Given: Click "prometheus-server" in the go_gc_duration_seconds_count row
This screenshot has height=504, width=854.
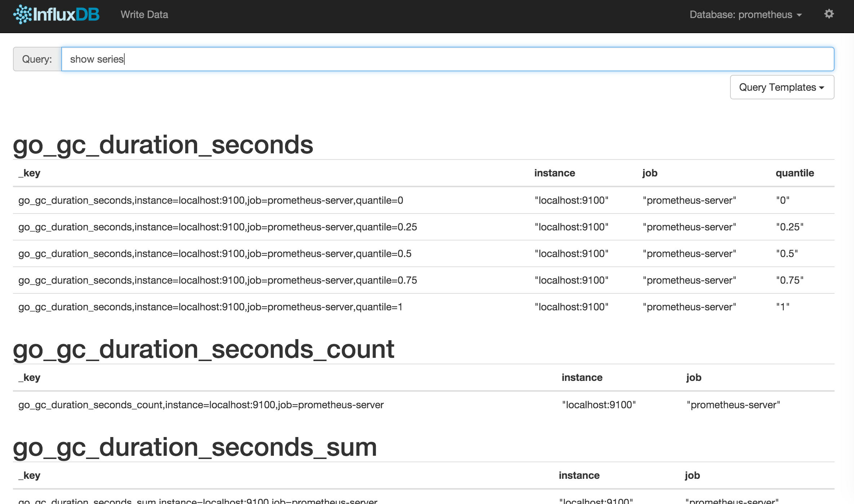Looking at the screenshot, I should coord(733,405).
